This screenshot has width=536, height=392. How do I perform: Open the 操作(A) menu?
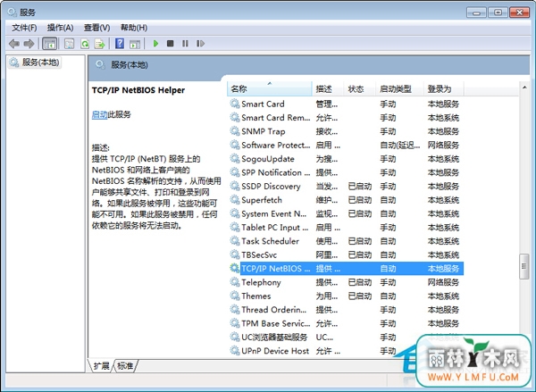coord(60,28)
